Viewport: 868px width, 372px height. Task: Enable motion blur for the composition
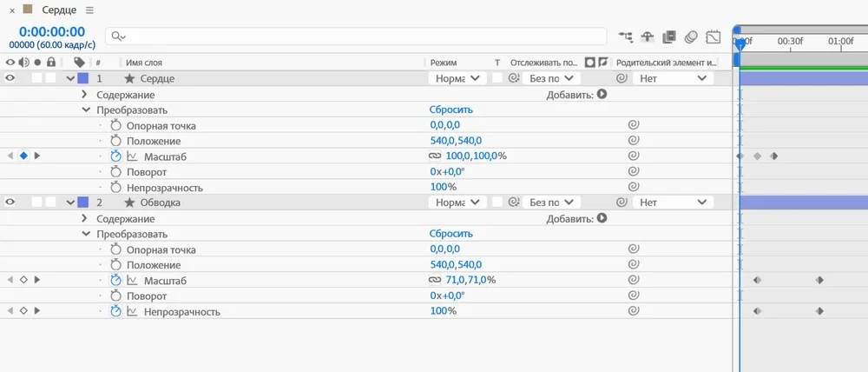click(x=691, y=37)
